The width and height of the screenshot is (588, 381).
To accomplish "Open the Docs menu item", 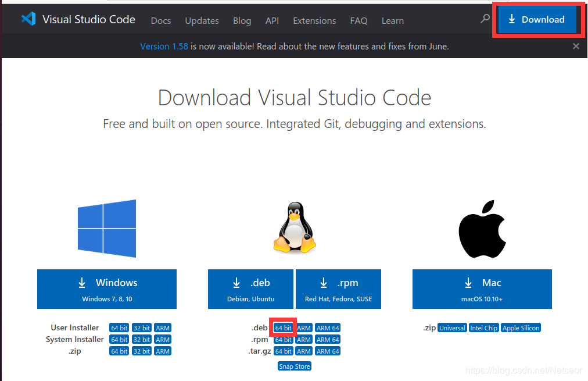I will tap(161, 20).
